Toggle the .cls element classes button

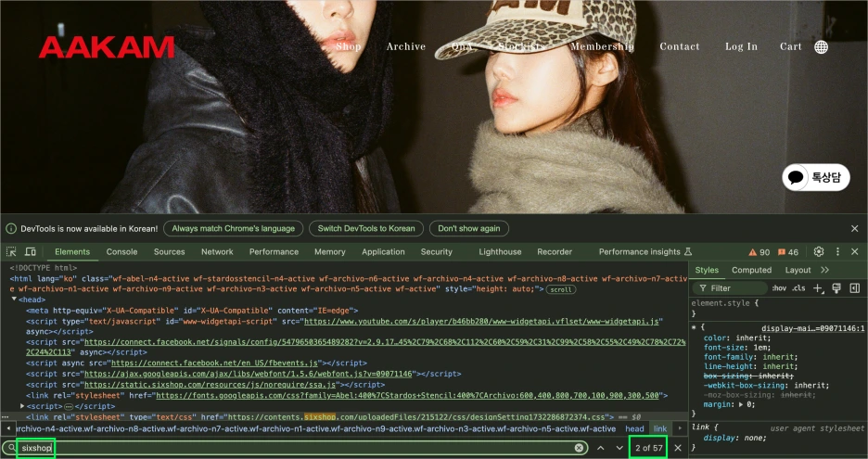[798, 287]
